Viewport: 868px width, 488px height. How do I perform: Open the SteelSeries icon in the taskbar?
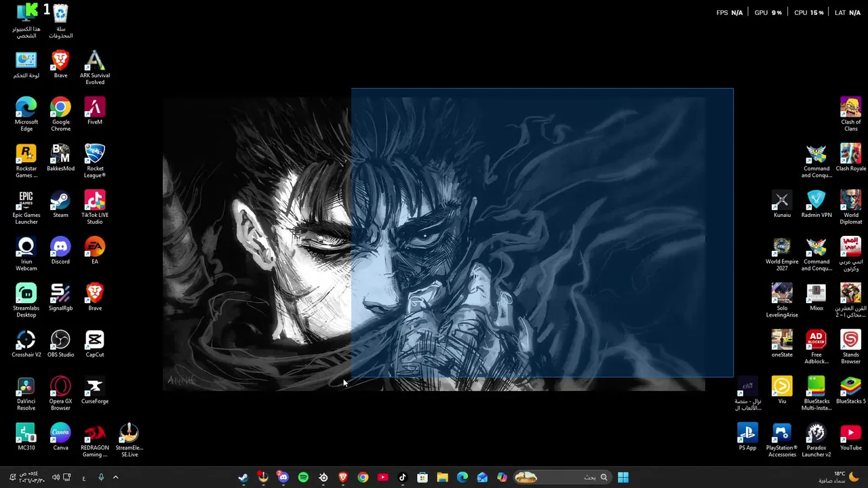323,477
